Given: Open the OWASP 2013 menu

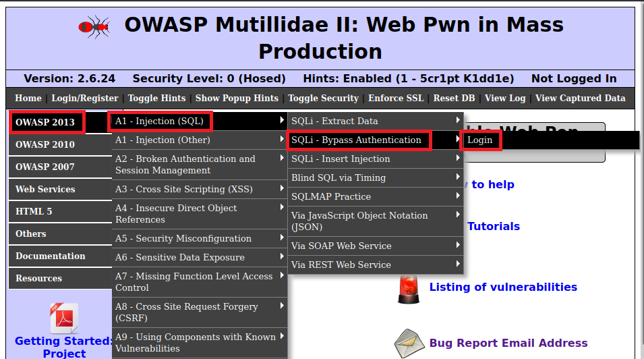Looking at the screenshot, I should tap(61, 122).
